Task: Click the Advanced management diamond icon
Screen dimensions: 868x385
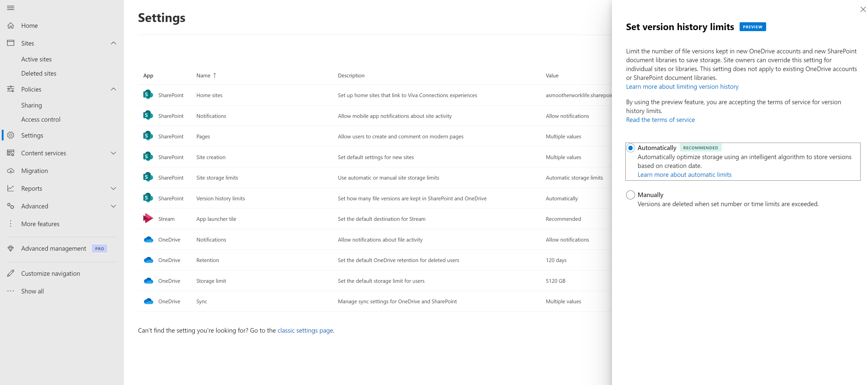Action: 10,248
